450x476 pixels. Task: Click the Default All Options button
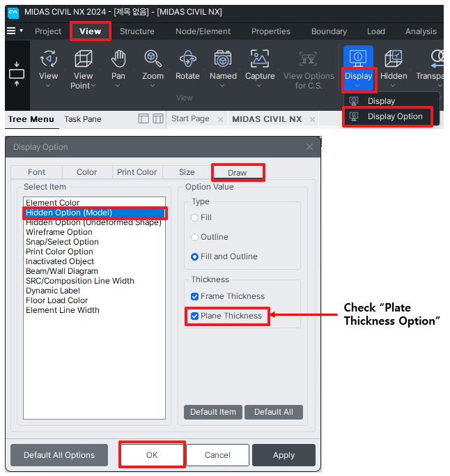coord(59,455)
